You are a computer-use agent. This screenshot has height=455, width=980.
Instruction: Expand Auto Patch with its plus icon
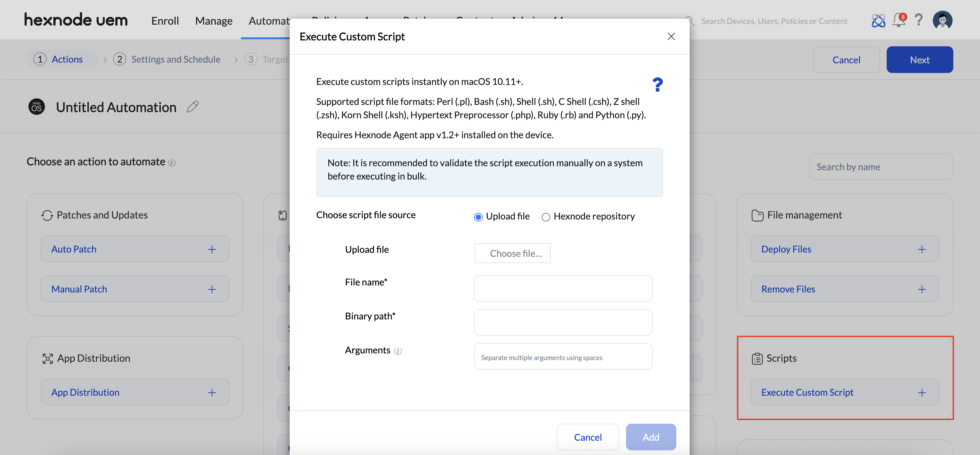212,249
